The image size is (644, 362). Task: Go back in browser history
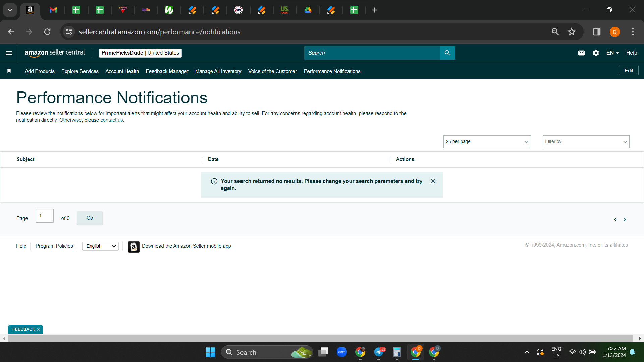(x=11, y=32)
